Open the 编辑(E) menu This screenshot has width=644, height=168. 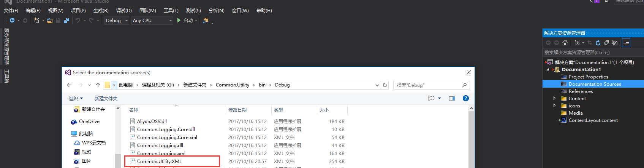(x=33, y=10)
